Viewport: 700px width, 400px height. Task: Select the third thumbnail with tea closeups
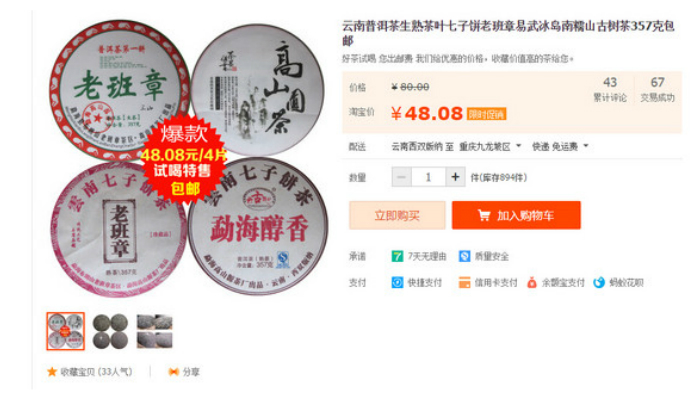[x=154, y=331]
